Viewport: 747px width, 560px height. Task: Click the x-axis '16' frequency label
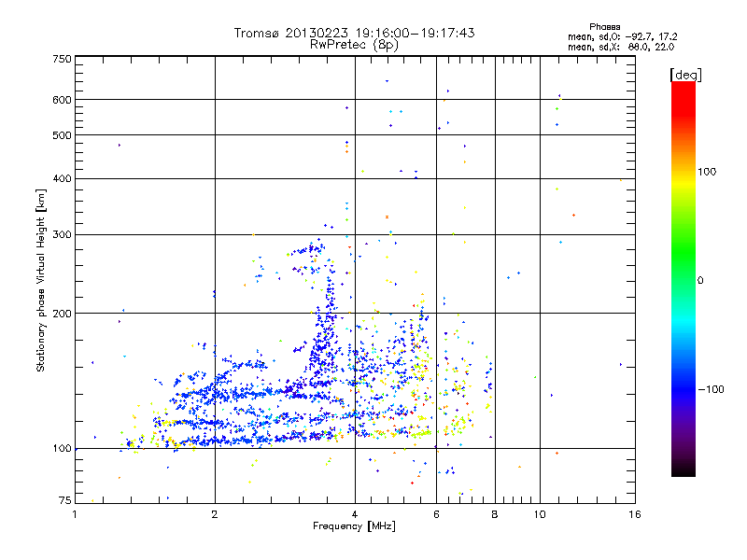pos(635,514)
